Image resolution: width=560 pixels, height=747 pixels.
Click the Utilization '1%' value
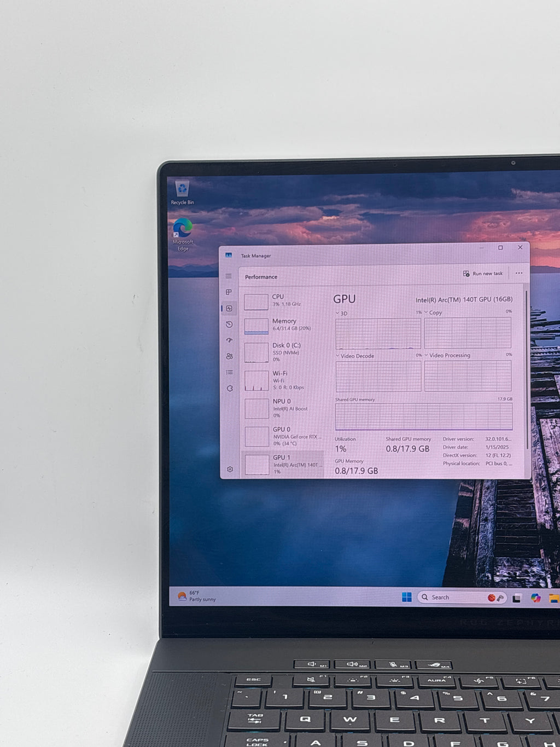[x=341, y=449]
